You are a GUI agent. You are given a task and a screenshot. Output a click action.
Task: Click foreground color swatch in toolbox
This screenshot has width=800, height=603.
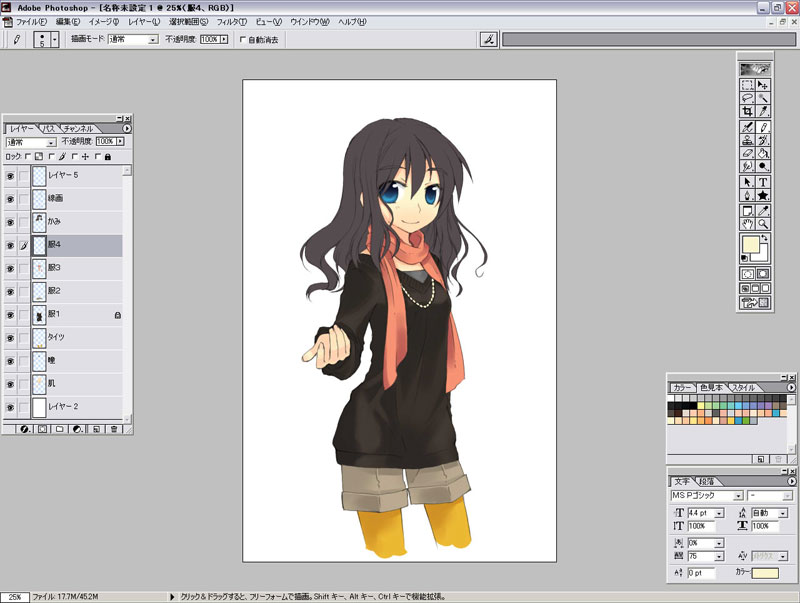pos(751,244)
